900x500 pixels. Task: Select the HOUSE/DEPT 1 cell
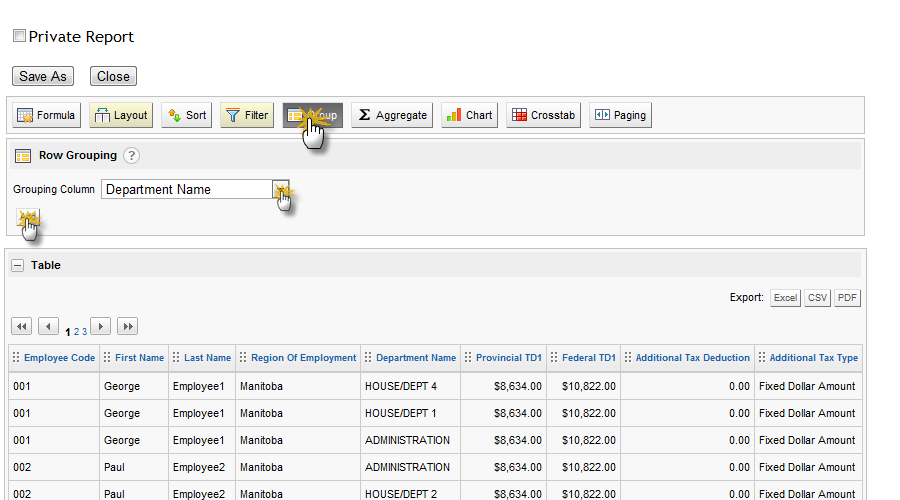(x=410, y=413)
